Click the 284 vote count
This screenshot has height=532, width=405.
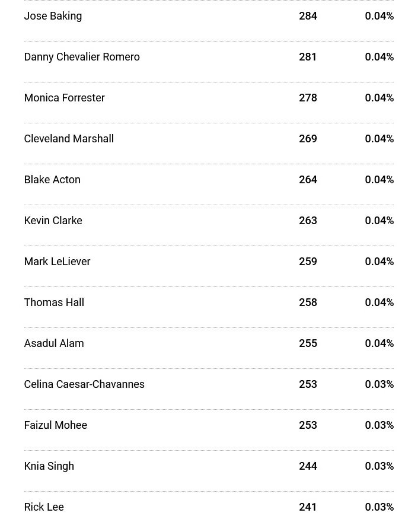[x=308, y=16]
